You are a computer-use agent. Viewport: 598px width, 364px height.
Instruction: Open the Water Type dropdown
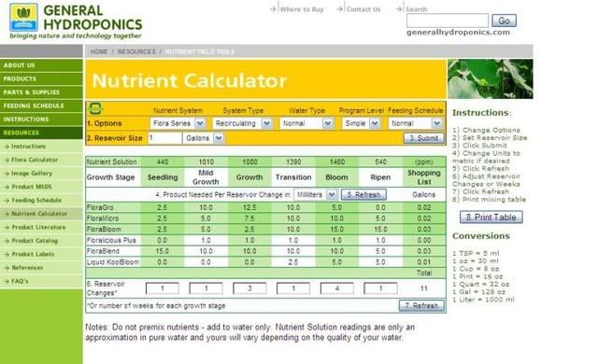tap(306, 123)
